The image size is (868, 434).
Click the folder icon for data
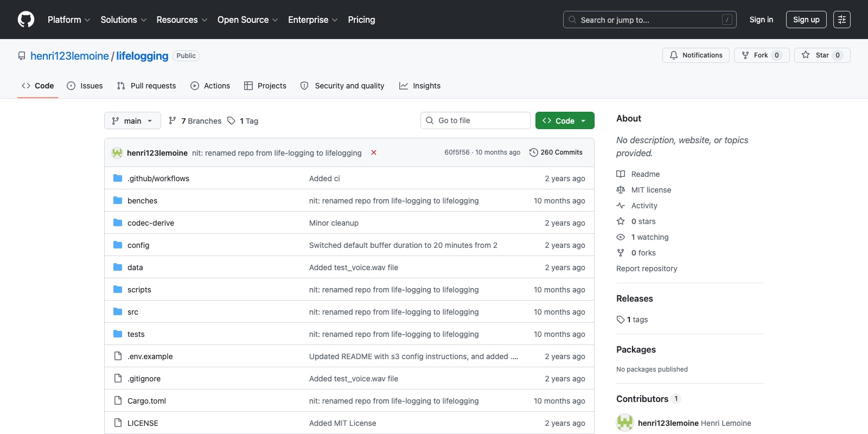[x=118, y=267]
